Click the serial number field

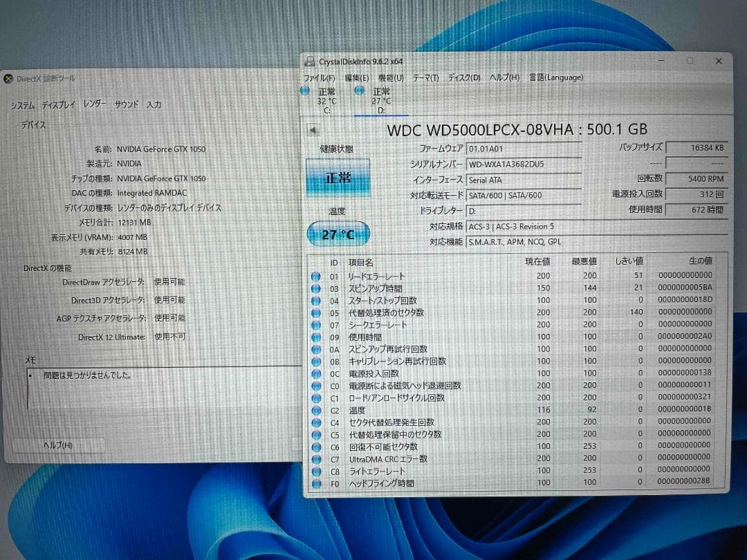pos(524,165)
